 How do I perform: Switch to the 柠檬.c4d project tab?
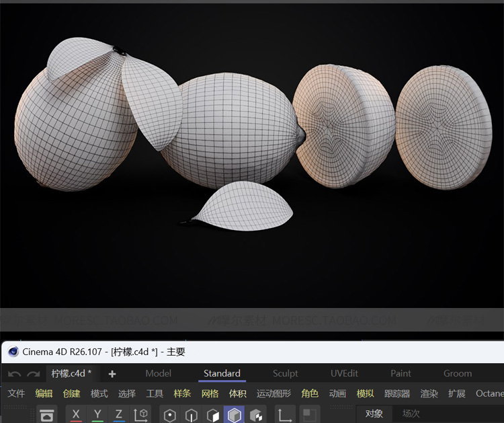[x=71, y=373]
